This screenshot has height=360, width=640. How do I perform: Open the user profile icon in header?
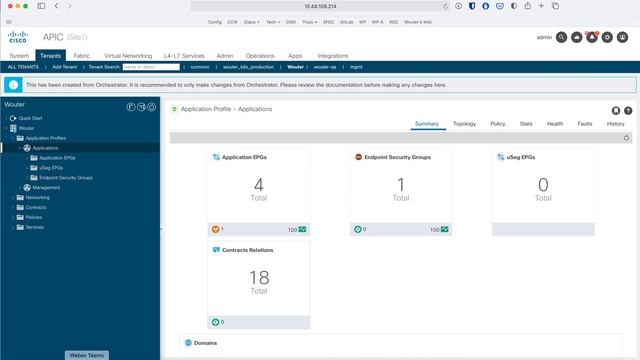[x=622, y=37]
